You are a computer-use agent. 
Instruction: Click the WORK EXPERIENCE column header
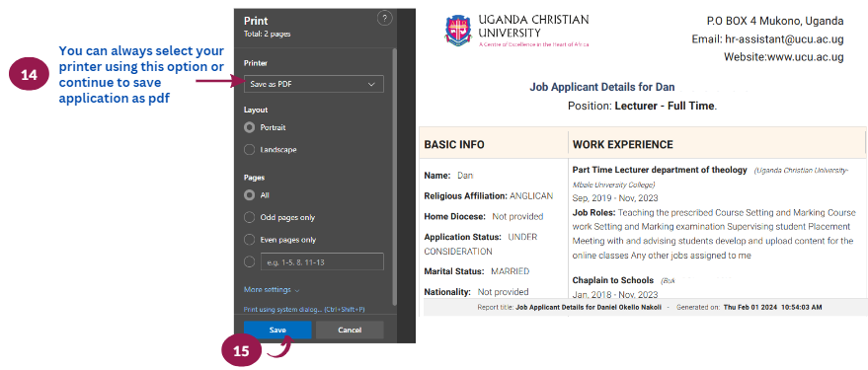click(623, 145)
